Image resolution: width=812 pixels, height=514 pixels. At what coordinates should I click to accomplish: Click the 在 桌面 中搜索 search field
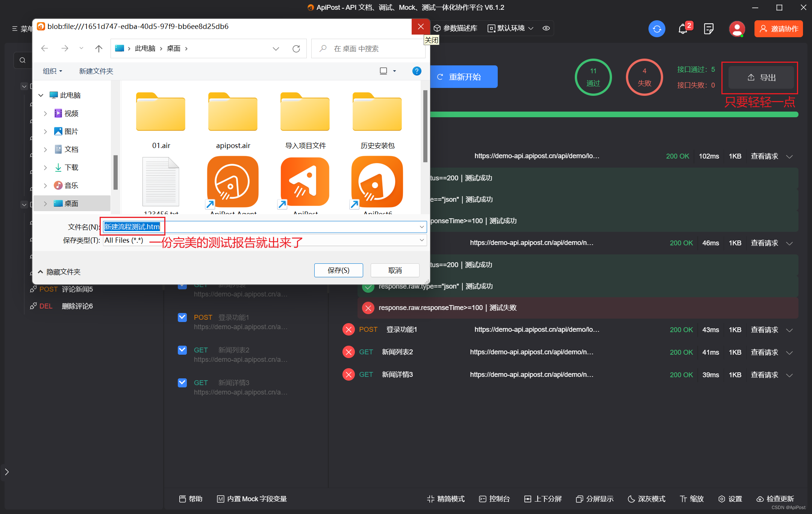[x=368, y=48]
